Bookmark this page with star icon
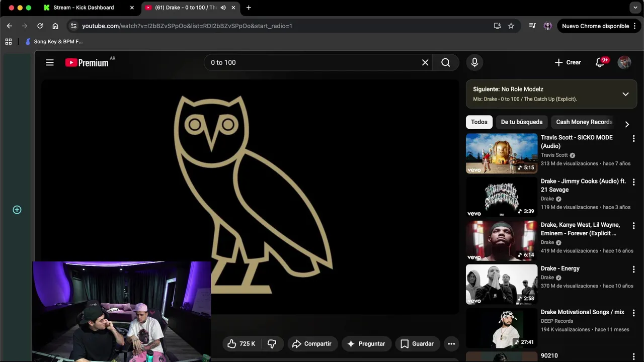The width and height of the screenshot is (644, 362). point(511,26)
